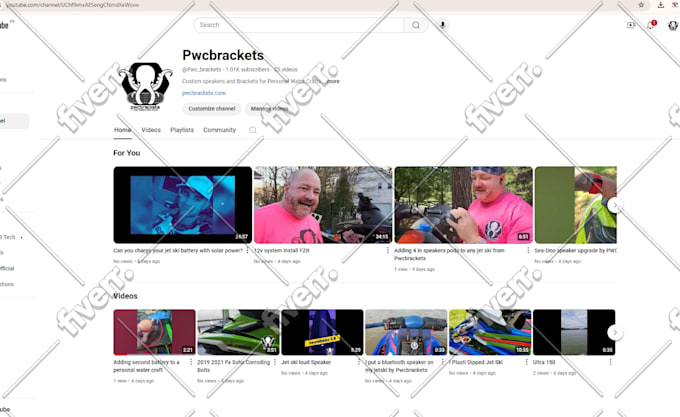Play Adding 4 in speakers thumbnail

(464, 205)
